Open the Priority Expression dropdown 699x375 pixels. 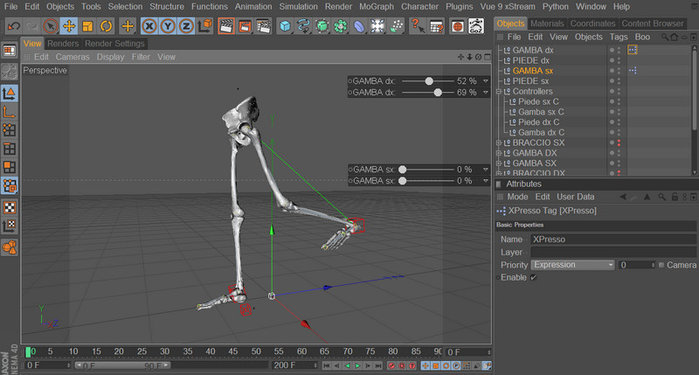tap(573, 265)
